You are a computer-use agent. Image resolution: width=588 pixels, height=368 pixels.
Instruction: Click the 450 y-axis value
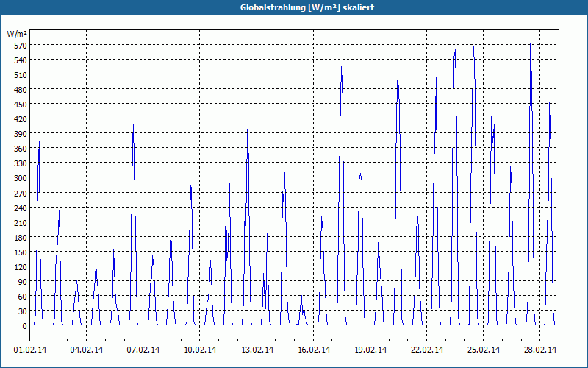tap(20, 105)
